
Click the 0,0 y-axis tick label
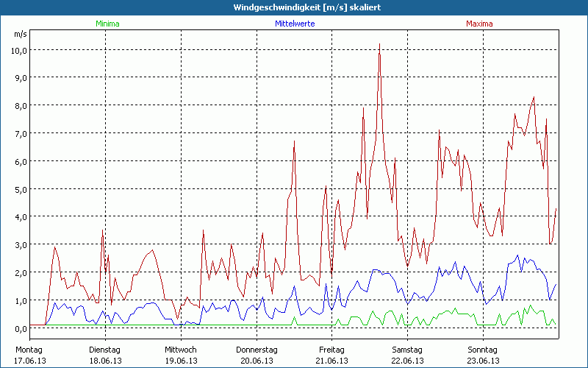pyautogui.click(x=21, y=328)
